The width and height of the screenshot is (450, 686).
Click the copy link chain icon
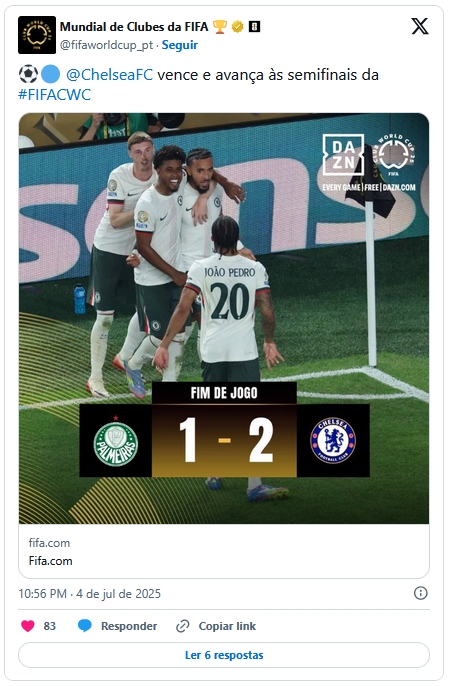tap(182, 626)
